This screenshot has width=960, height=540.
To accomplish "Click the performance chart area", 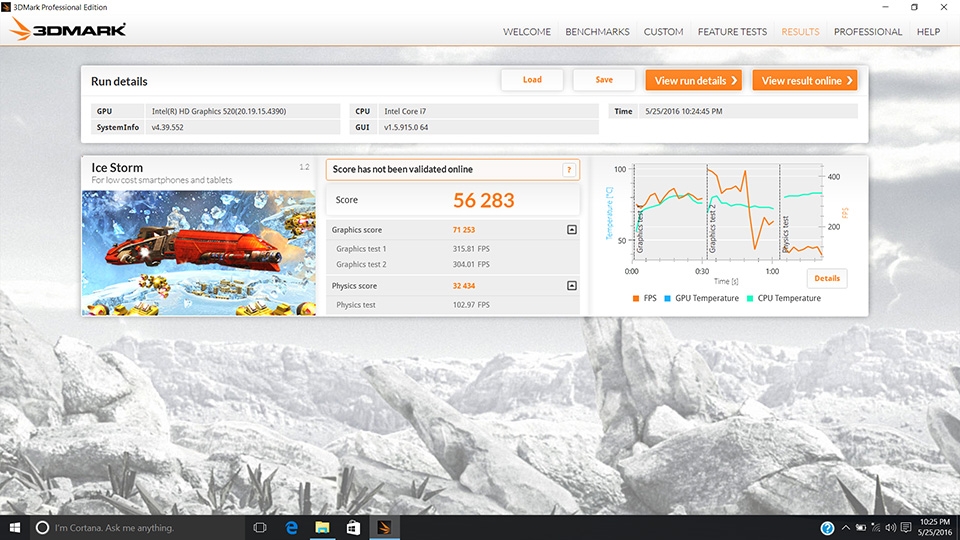I will (x=726, y=211).
